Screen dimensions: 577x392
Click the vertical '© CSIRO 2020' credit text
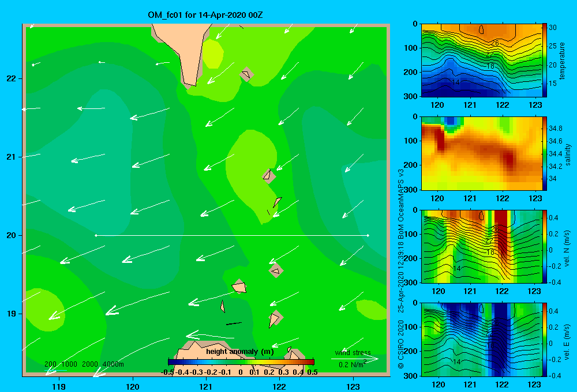401,344
